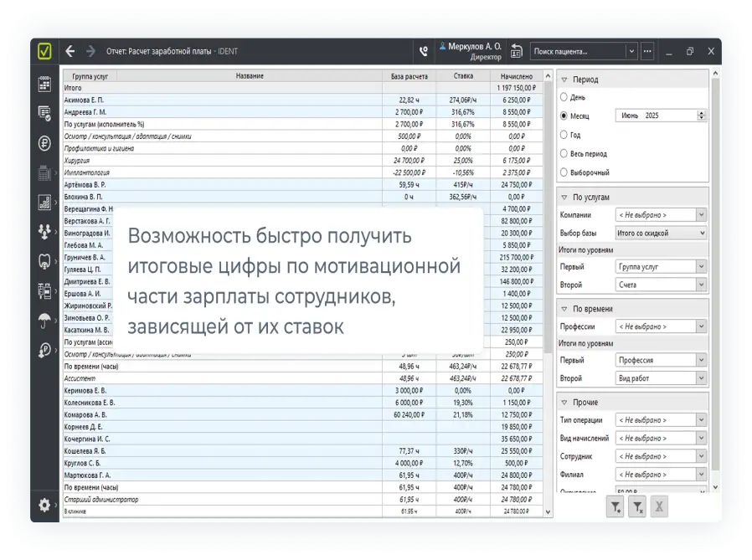Image resolution: width=752 pixels, height=560 pixels.
Task: Open the ruble finance sidebar icon
Action: (x=44, y=142)
